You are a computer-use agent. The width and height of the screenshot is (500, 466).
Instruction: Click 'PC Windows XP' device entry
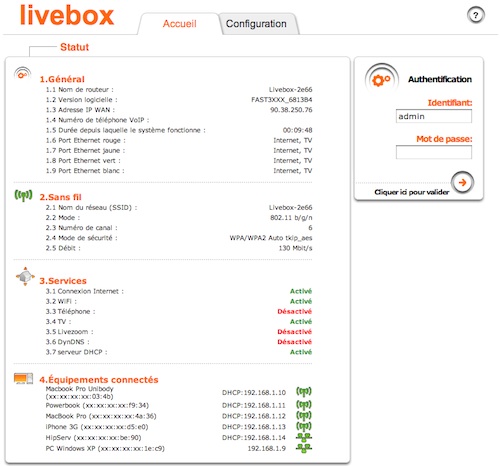105,448
